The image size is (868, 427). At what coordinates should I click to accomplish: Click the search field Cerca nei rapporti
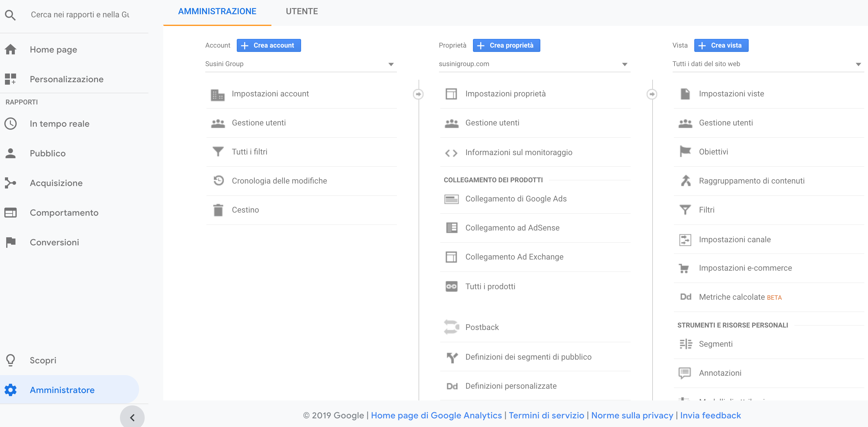click(80, 15)
